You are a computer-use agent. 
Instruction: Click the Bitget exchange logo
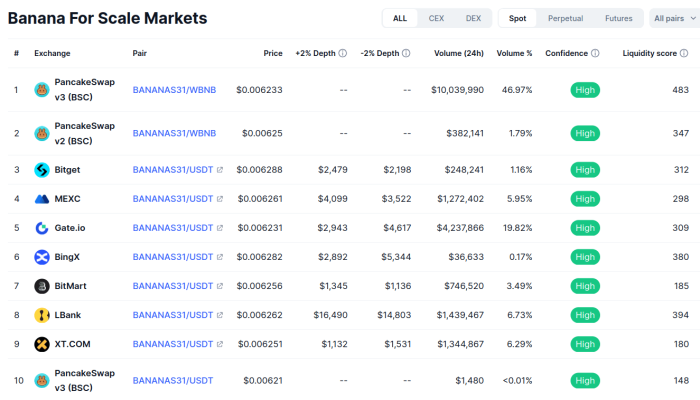coord(42,170)
